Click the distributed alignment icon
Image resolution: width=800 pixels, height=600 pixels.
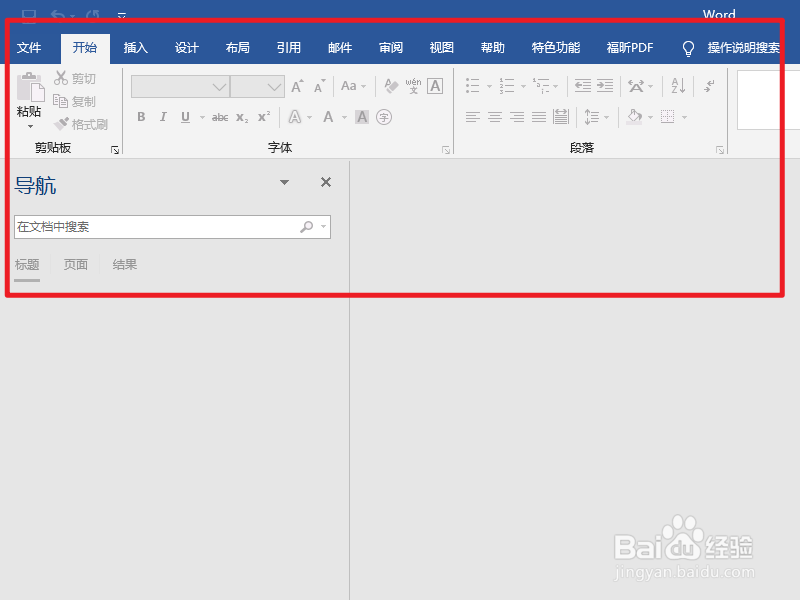561,117
